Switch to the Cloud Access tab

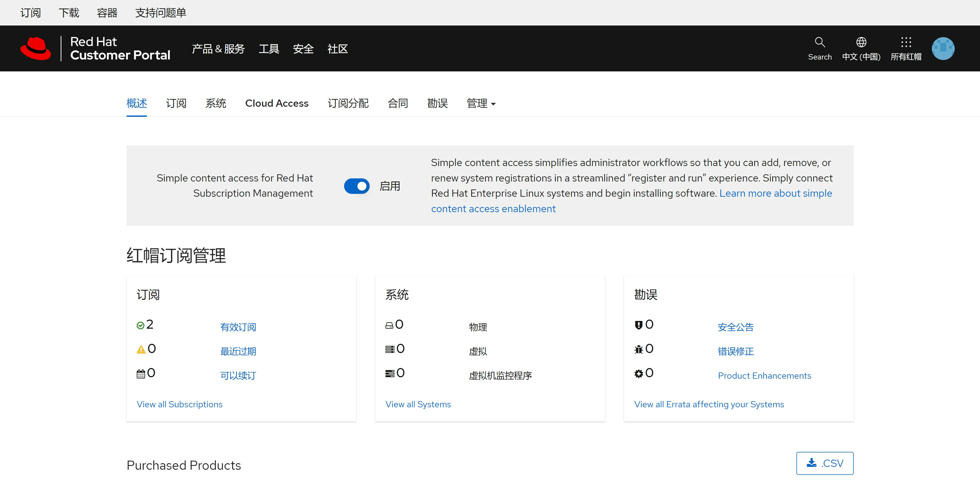pos(277,103)
